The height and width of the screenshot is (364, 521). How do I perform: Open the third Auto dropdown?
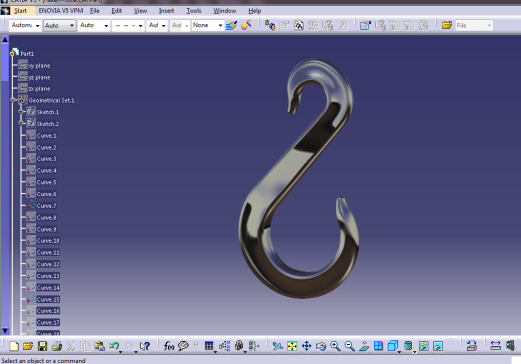point(94,25)
